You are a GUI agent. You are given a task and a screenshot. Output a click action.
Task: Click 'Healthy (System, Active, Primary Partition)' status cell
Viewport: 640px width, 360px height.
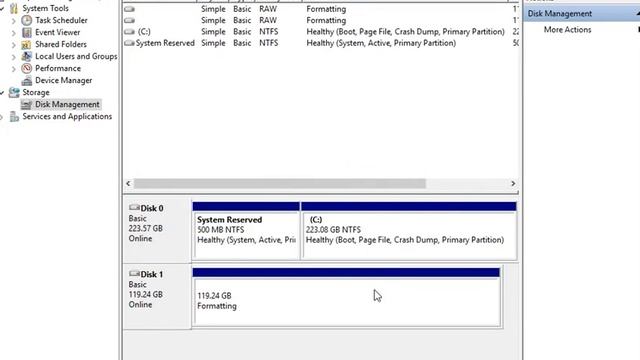[381, 43]
